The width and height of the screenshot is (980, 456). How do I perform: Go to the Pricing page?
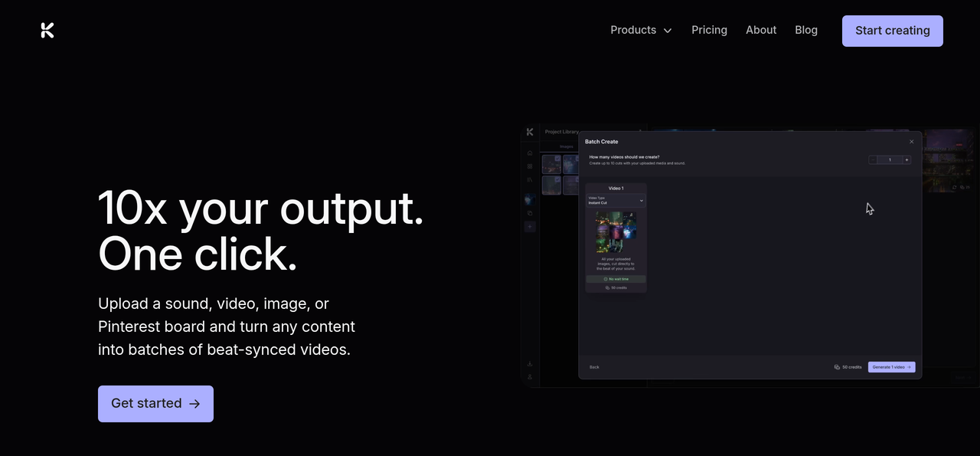[709, 30]
